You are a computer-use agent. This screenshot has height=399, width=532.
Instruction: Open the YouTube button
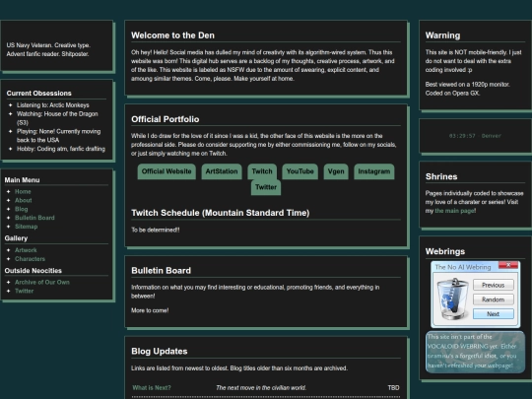[x=299, y=171]
